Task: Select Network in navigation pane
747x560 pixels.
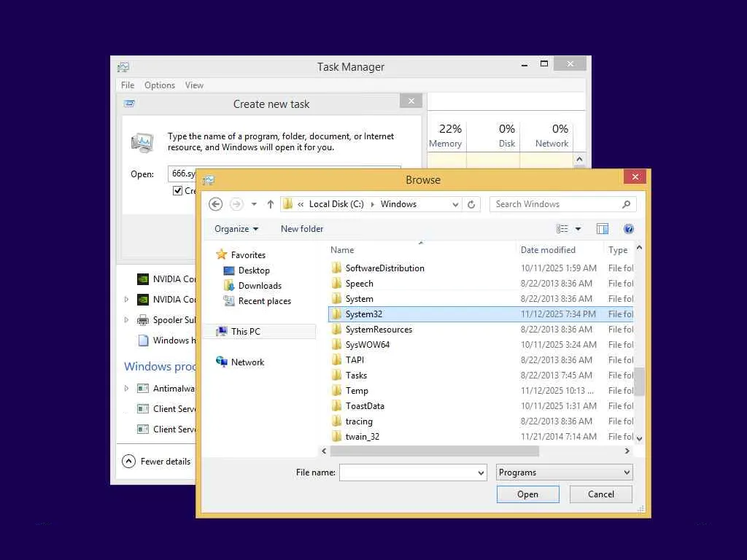Action: pyautogui.click(x=247, y=362)
